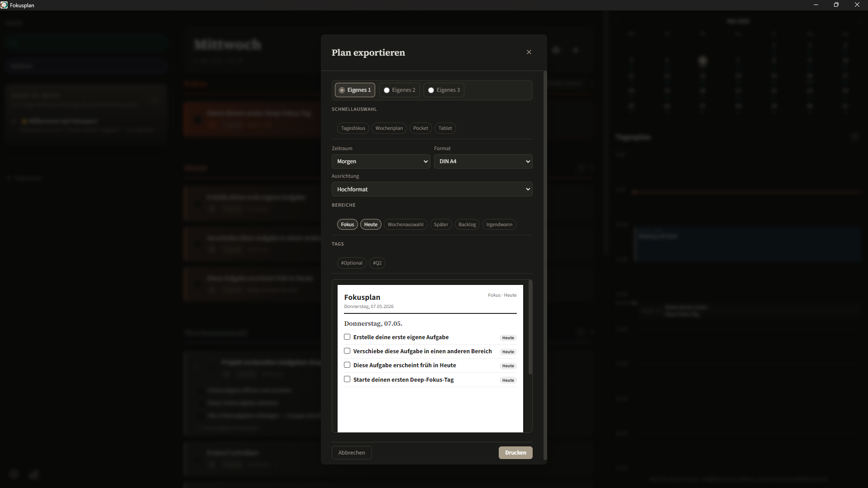
Task: Toggle the #Q2 tag filter
Action: [x=377, y=263]
